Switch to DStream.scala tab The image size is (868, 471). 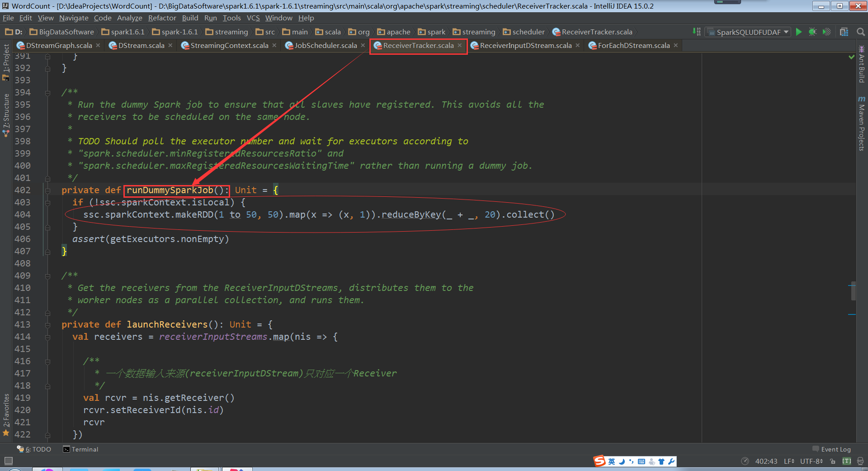point(141,46)
